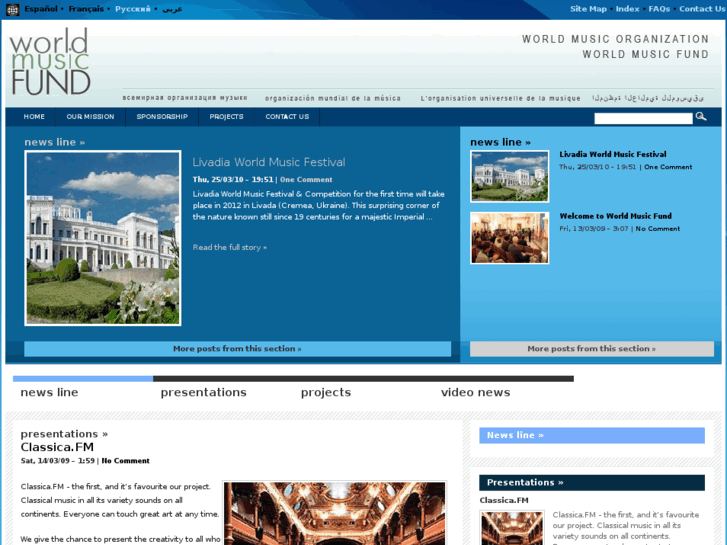The width and height of the screenshot is (727, 545).
Task: Open the Livadia World Music Festival title in the light blue panel
Action: pos(612,154)
